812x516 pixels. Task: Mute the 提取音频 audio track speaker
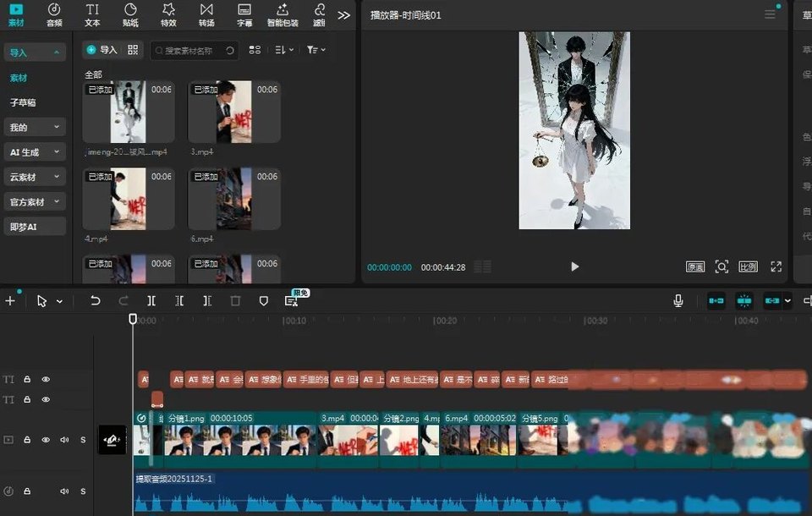tap(64, 491)
